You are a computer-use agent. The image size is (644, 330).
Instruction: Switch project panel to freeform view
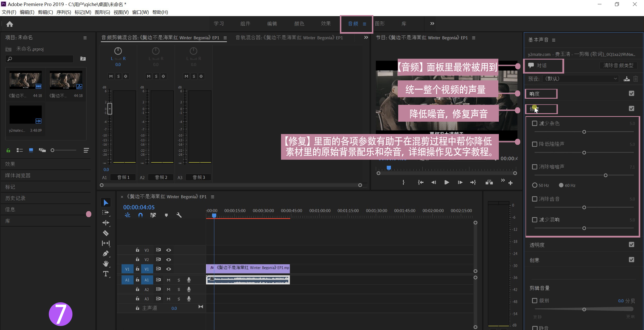pos(42,150)
